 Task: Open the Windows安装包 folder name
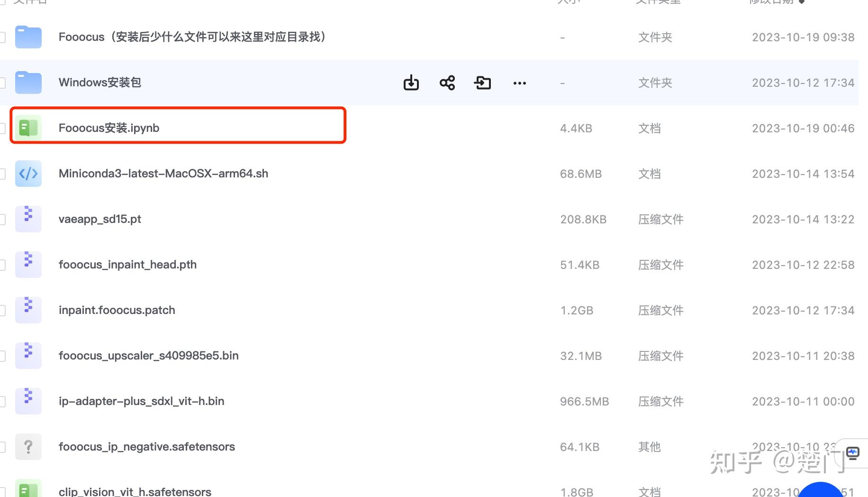[x=100, y=83]
